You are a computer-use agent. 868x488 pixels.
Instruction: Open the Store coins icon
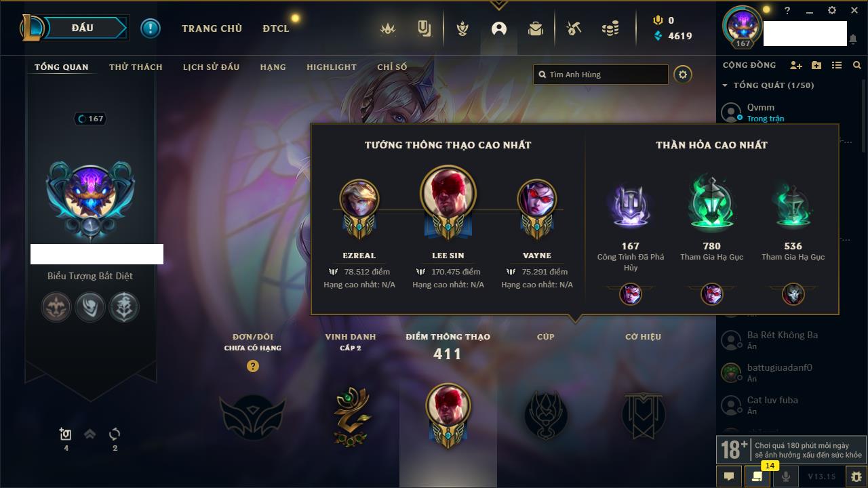click(610, 28)
